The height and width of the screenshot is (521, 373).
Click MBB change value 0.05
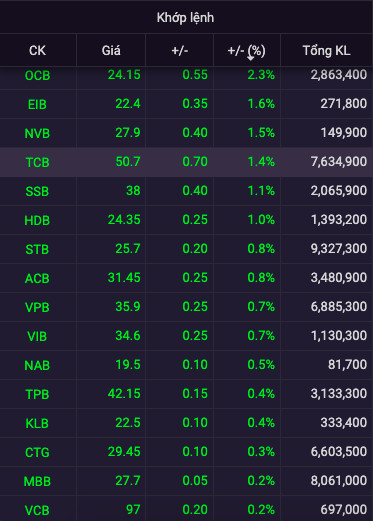tap(195, 481)
